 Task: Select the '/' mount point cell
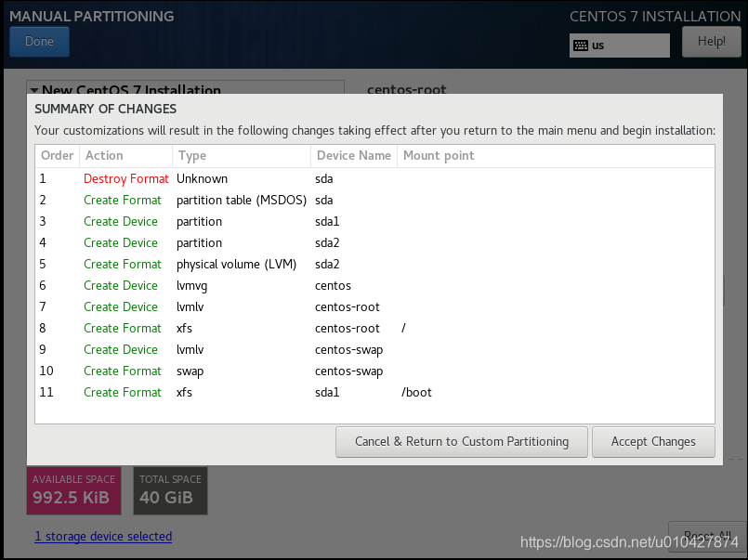click(403, 329)
